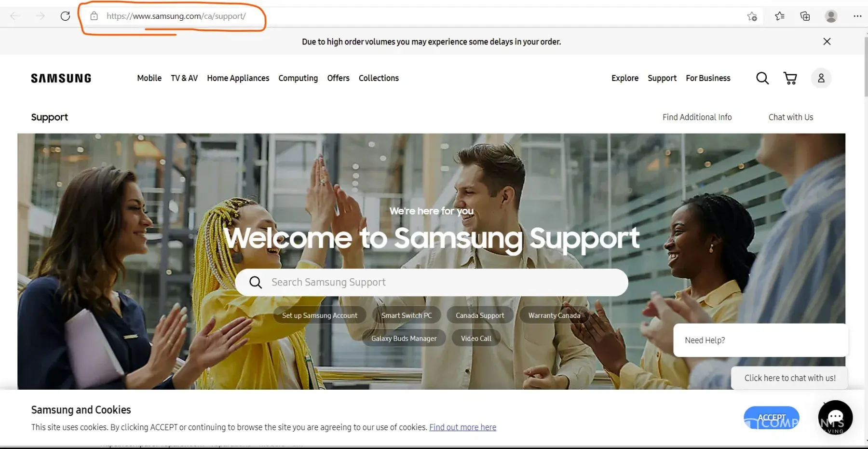Open the For Business menu

(708, 78)
